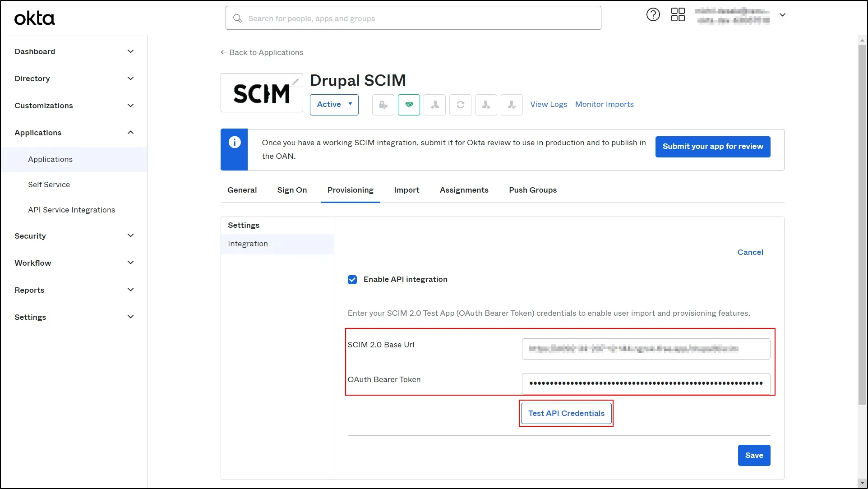
Task: Go to the Push Groups tab
Action: click(533, 190)
